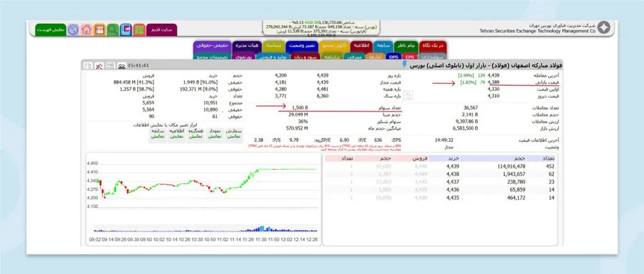Open the technical drawing tools icon

coord(99,65)
